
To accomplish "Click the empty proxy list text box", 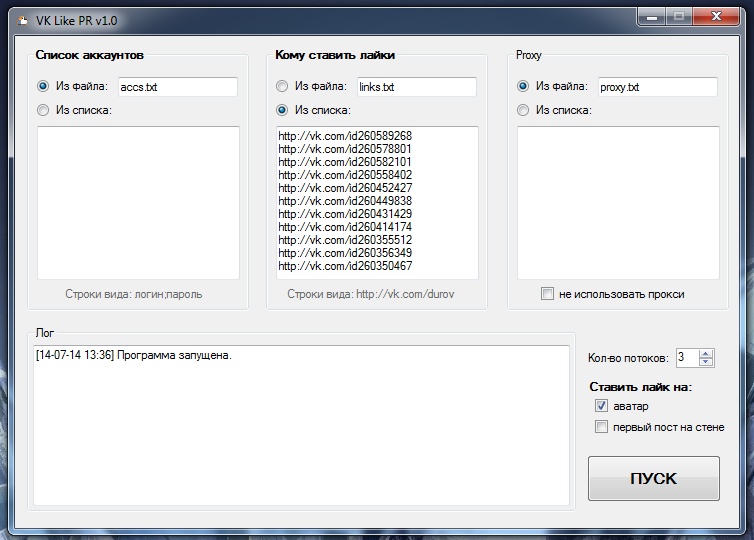I will click(618, 203).
